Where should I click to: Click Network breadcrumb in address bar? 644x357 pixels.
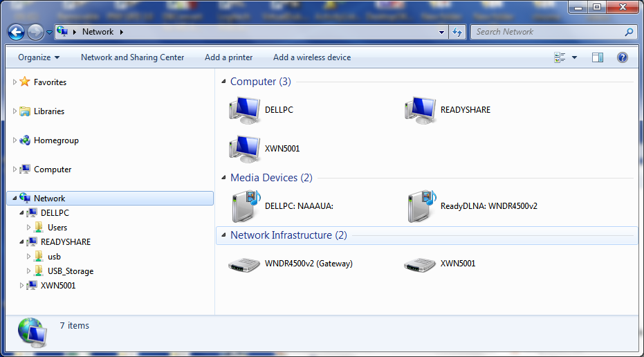pos(98,32)
